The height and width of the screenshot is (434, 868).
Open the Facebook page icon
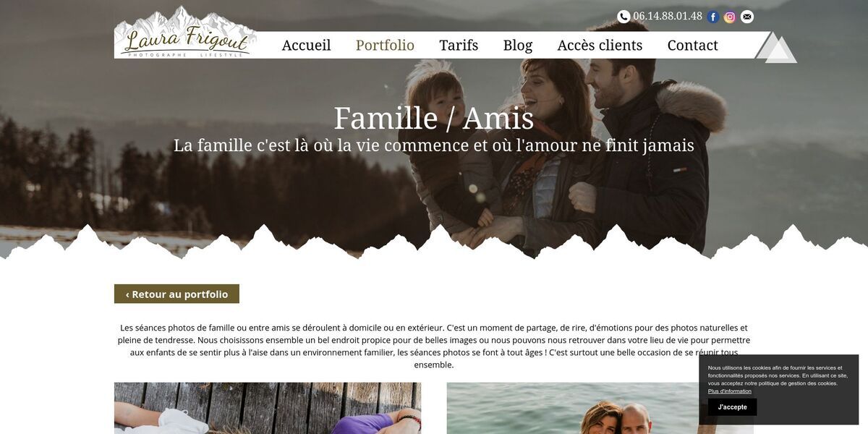coord(713,17)
